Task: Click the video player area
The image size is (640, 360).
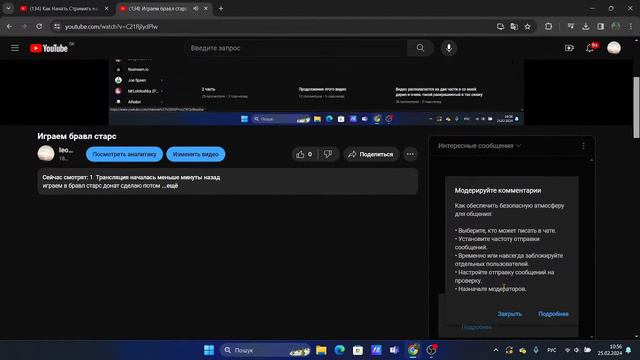Action: pos(316,92)
